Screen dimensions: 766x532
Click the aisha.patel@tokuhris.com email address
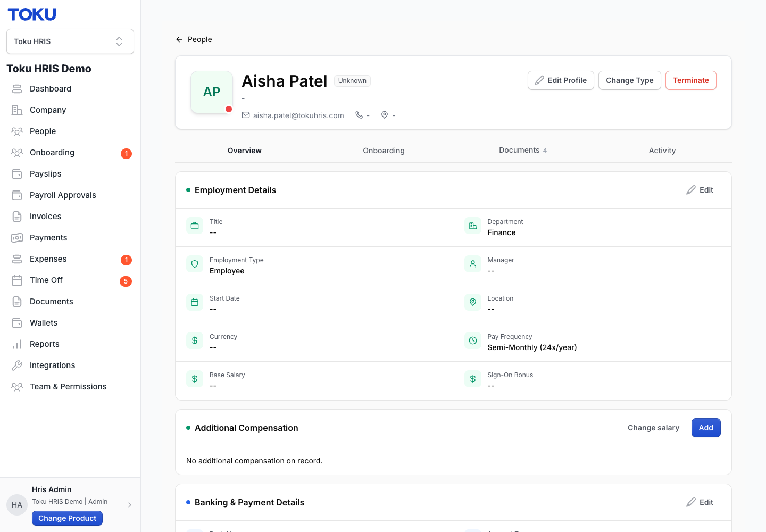pos(298,115)
